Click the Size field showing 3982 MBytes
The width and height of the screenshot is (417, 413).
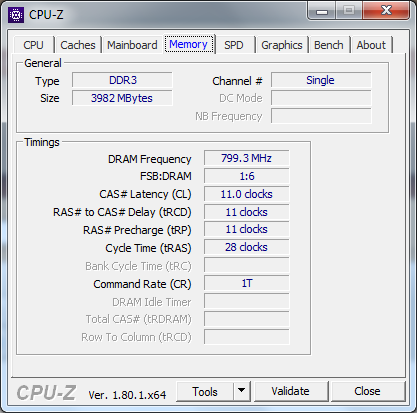pyautogui.click(x=122, y=98)
